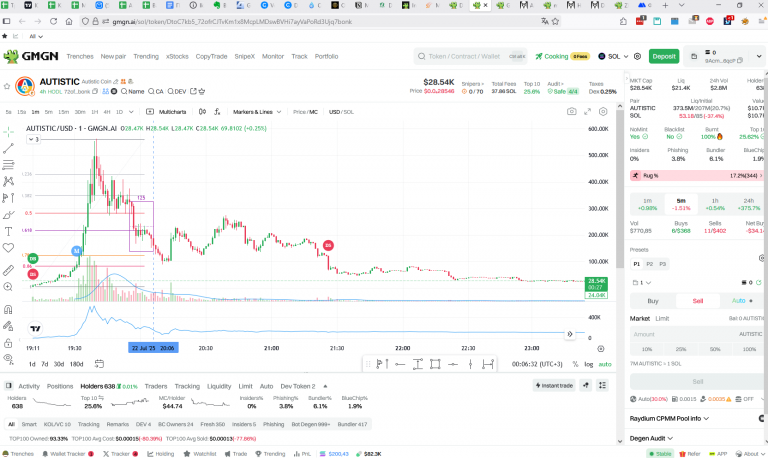Select the crosshair cursor tool in chart sidebar
The height and width of the screenshot is (458, 768).
click(x=8, y=131)
